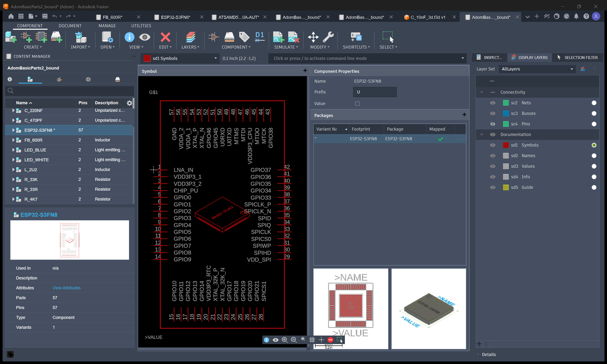Click the wrench icon in Modify
607x364 pixels.
coord(328,37)
